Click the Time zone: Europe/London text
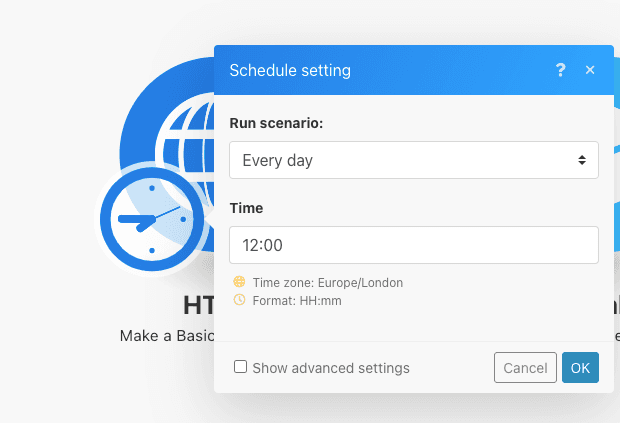This screenshot has height=423, width=620. (x=328, y=283)
